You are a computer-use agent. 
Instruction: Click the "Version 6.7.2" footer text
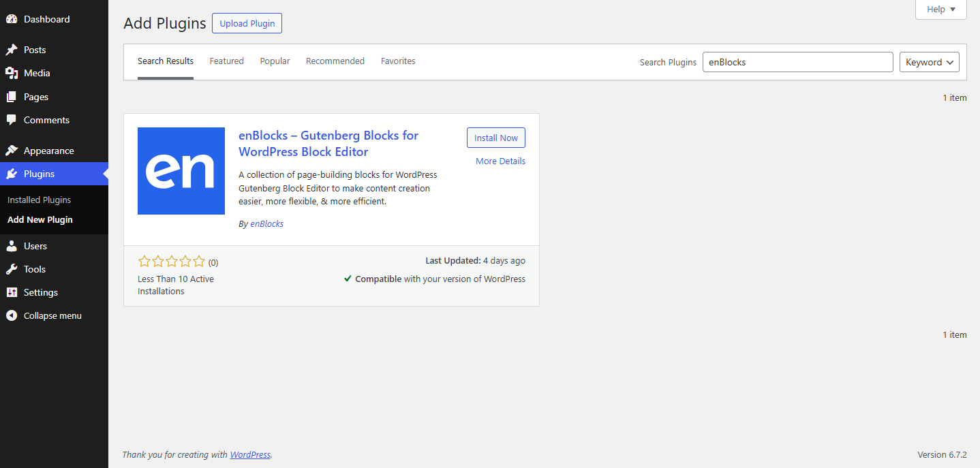942,454
